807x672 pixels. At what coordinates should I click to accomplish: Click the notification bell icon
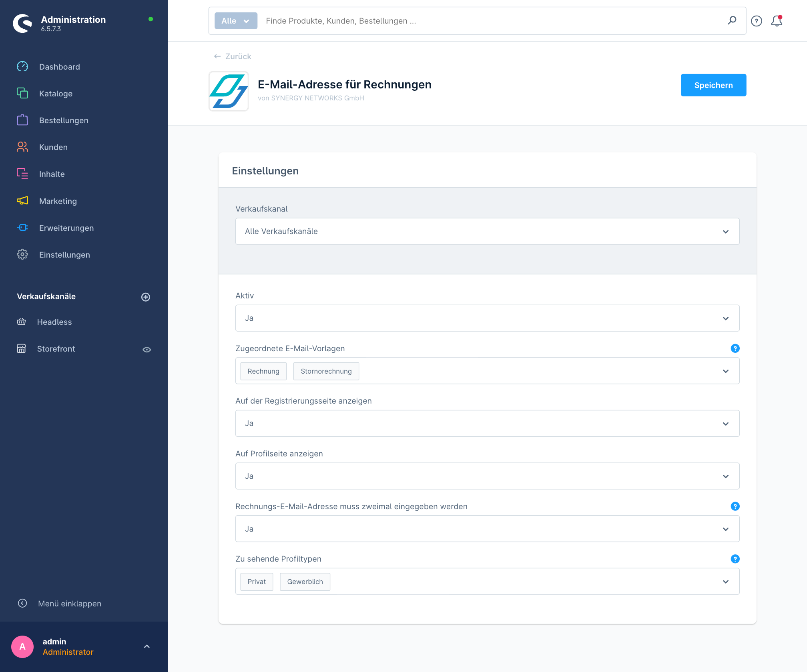776,21
